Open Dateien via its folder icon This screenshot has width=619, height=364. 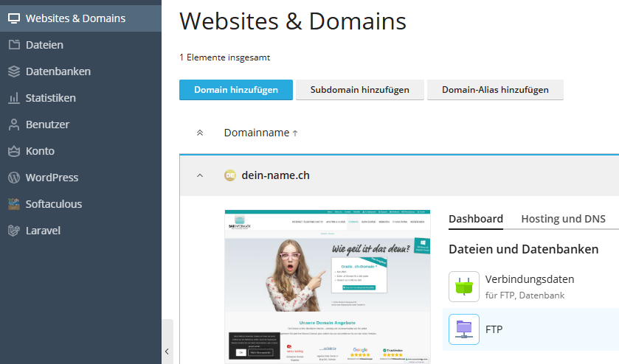(13, 45)
